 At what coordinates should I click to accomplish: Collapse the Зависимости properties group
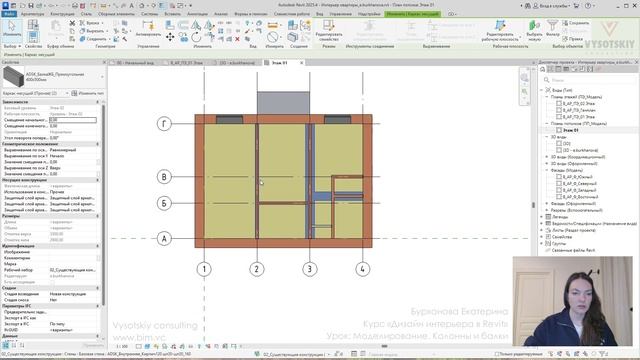(x=98, y=102)
